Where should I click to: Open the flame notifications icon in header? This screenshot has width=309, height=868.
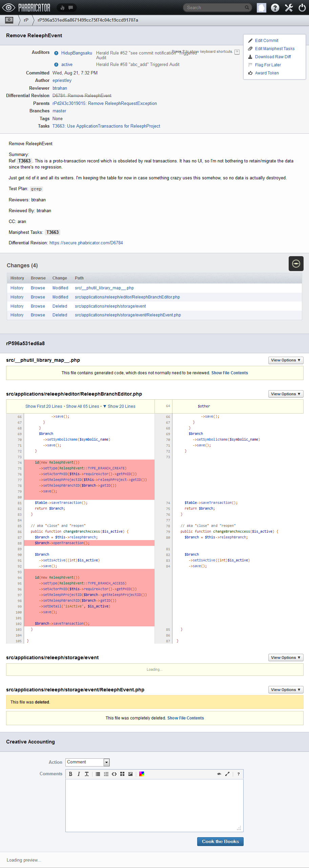click(62, 7)
